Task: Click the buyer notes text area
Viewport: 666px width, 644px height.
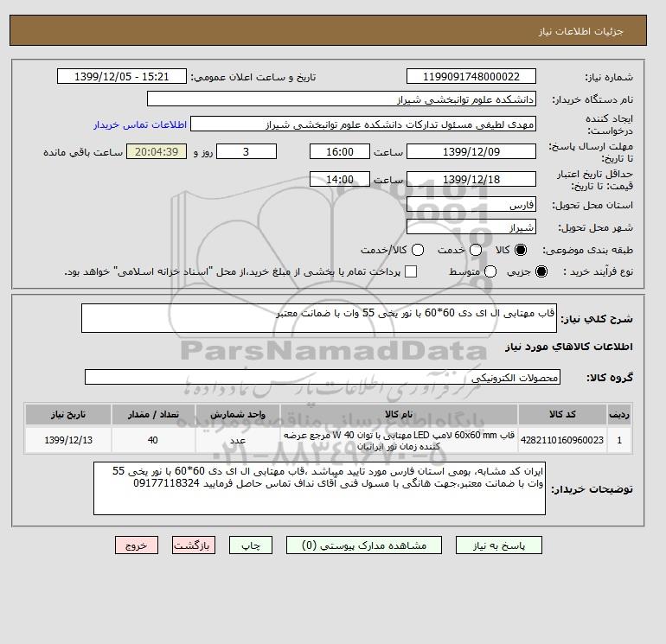Action: 319,488
